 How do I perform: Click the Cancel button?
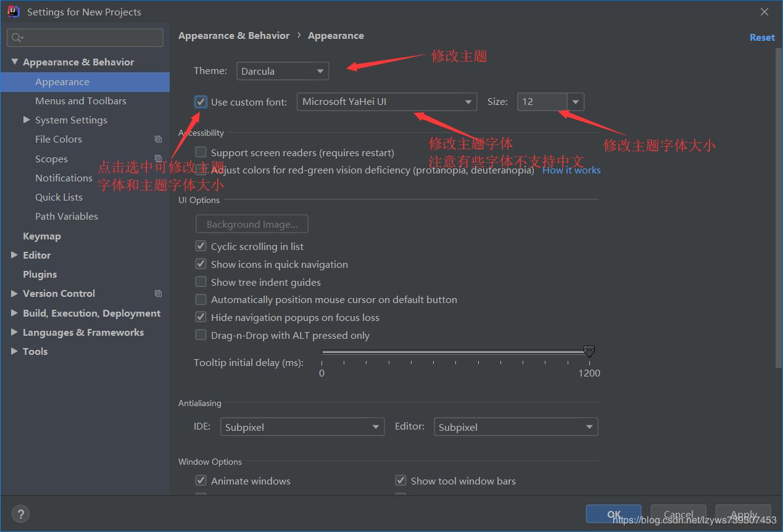coord(679,513)
